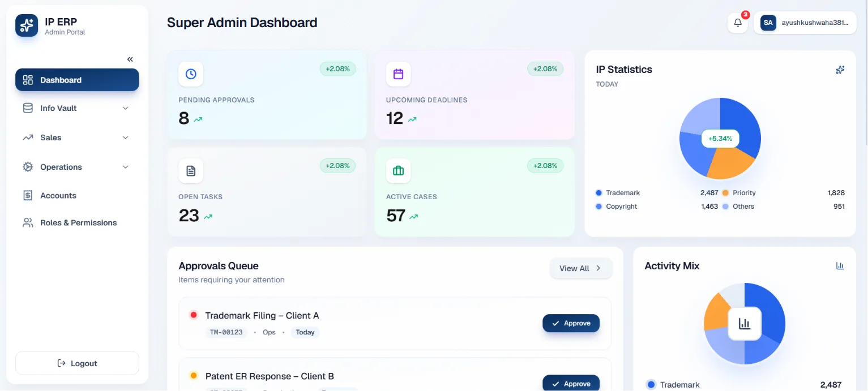Image resolution: width=868 pixels, height=391 pixels.
Task: Click the Accounts dollar-sign icon
Action: click(x=28, y=195)
